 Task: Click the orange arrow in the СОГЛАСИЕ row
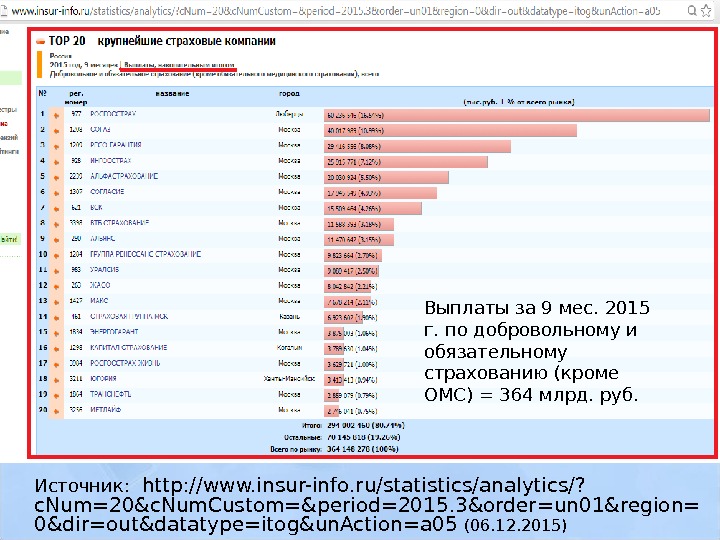(56, 193)
